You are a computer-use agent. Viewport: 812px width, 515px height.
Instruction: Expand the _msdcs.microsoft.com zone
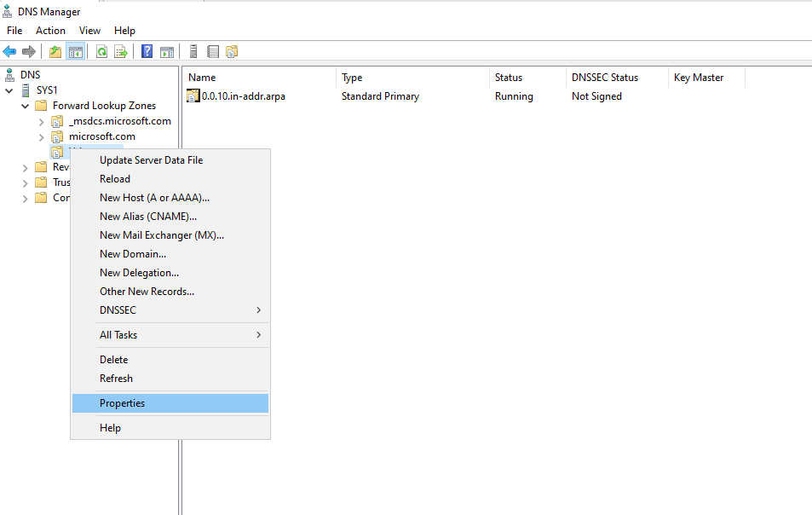click(x=42, y=122)
